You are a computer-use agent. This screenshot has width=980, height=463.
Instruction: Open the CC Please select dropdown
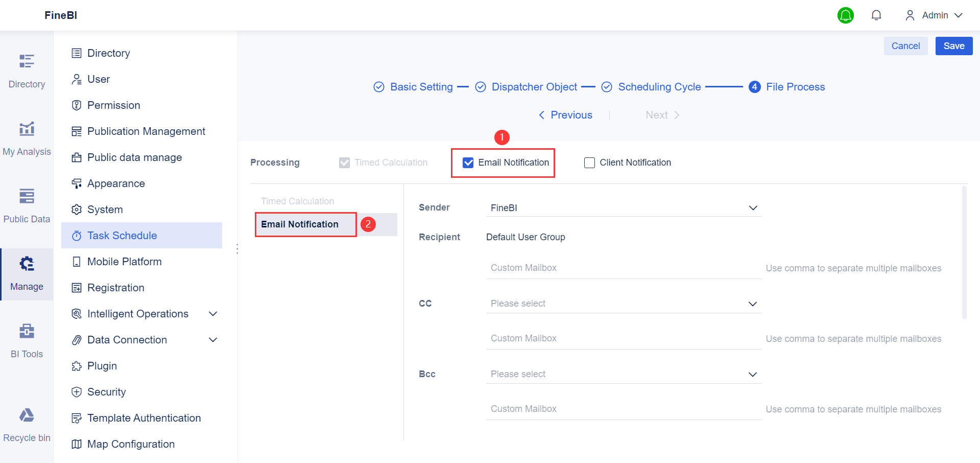[624, 304]
